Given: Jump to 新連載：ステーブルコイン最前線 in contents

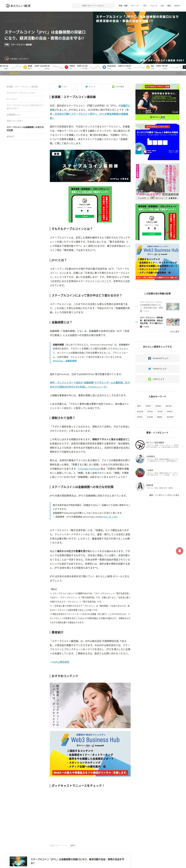Looking at the screenshot, I should click(x=22, y=87).
